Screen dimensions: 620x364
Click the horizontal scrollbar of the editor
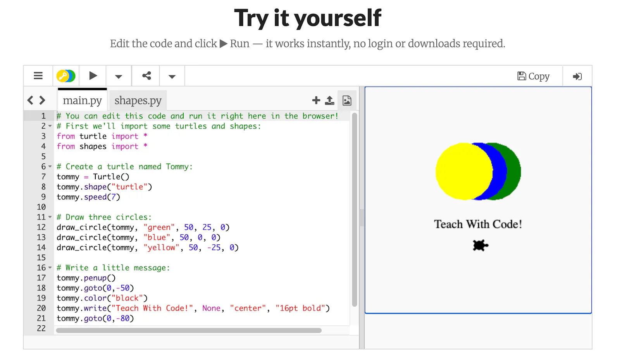pyautogui.click(x=189, y=330)
